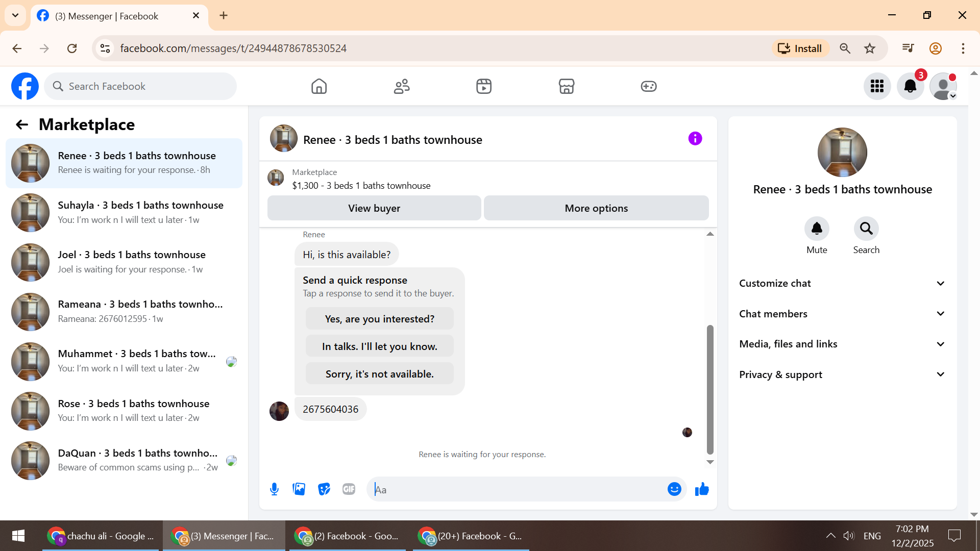Expand Customize chat section
The height and width of the screenshot is (551, 980).
(842, 284)
